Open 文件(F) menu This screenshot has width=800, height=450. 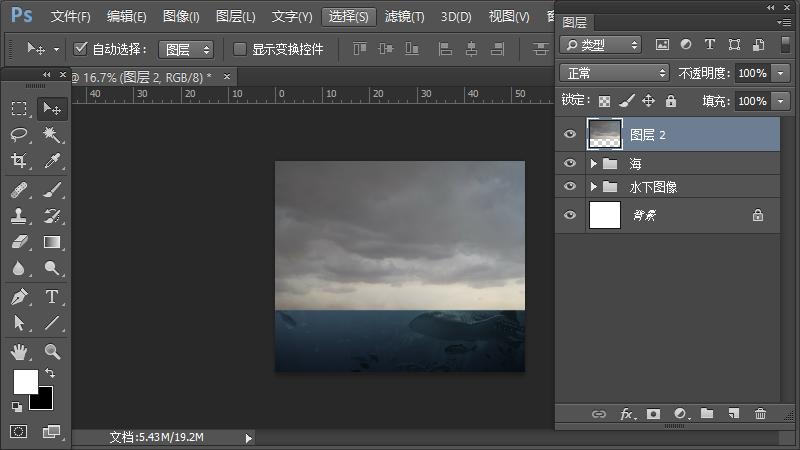(70, 17)
